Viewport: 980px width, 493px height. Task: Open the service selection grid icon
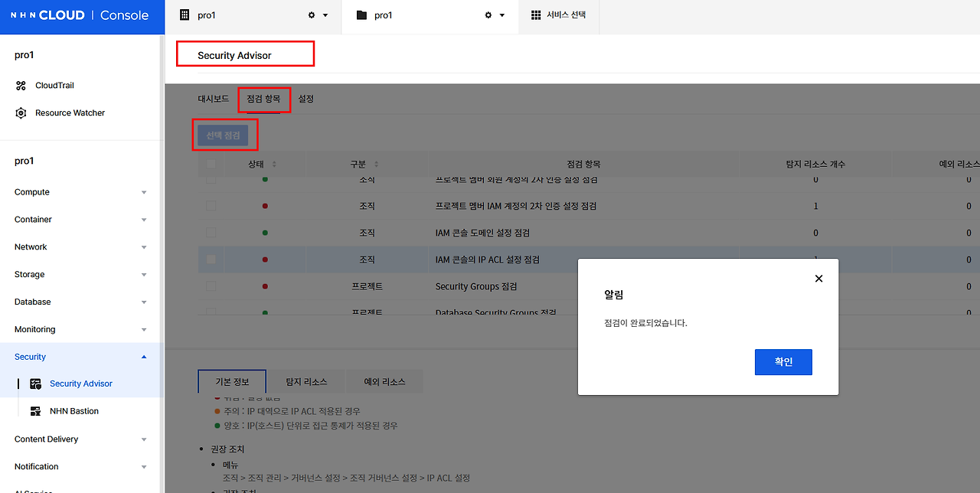point(534,15)
